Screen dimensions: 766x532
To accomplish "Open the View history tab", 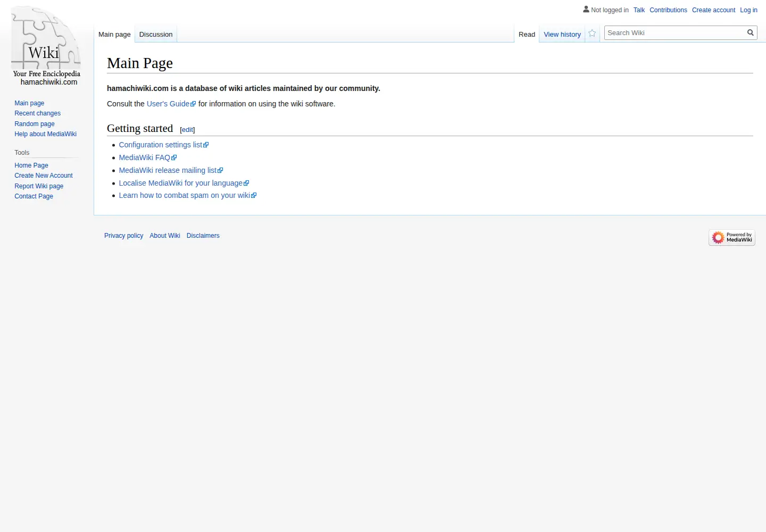I will click(x=562, y=34).
